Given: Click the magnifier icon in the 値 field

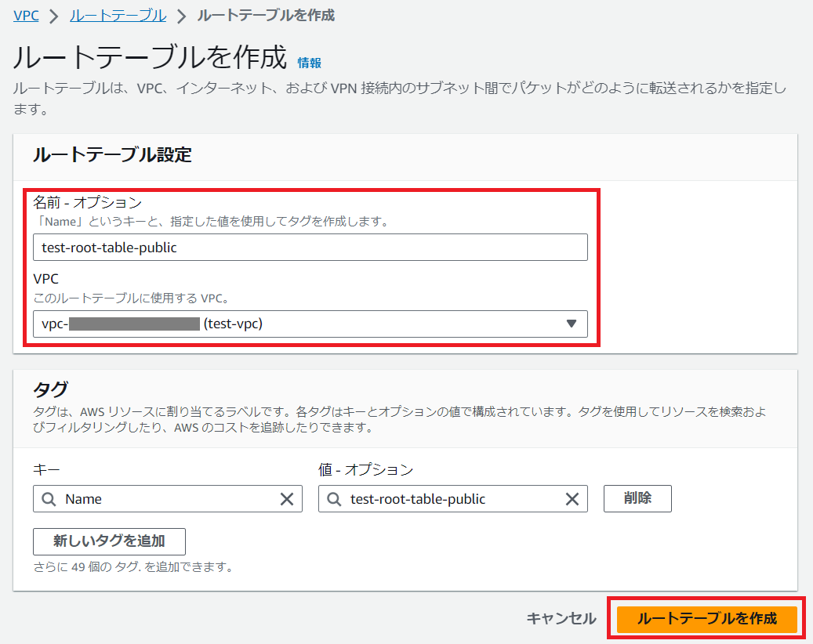Looking at the screenshot, I should (334, 499).
